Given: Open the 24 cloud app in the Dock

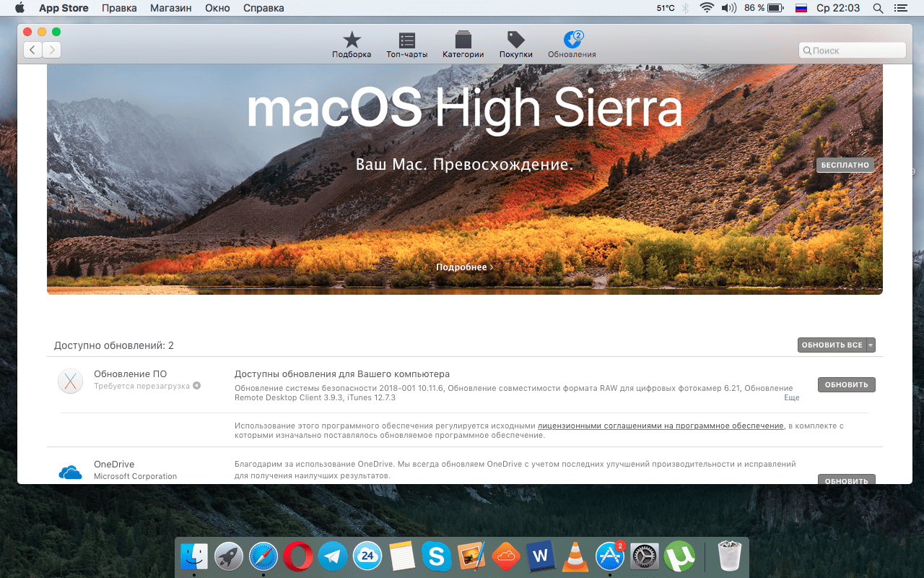Looking at the screenshot, I should (x=367, y=556).
